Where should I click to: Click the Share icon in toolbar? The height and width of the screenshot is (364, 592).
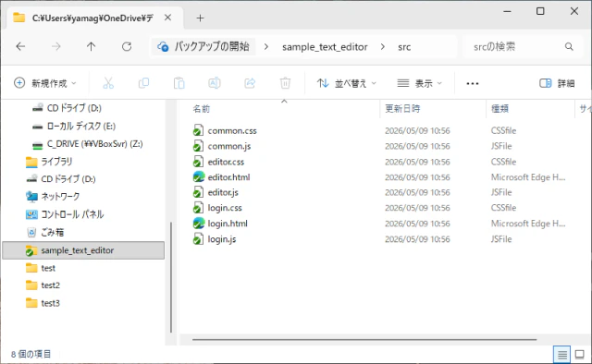point(250,83)
